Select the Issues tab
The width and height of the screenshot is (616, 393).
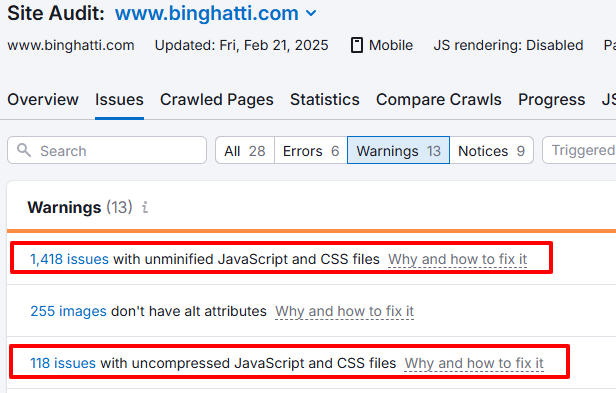119,100
